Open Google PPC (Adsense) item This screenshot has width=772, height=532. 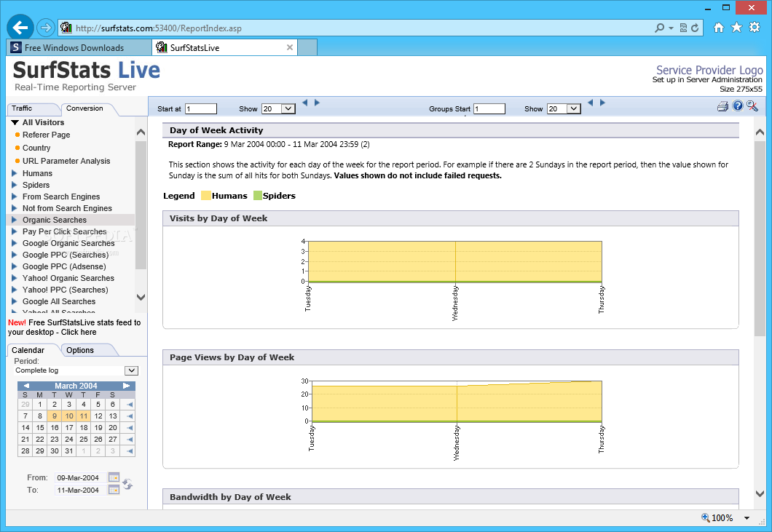pyautogui.click(x=64, y=267)
